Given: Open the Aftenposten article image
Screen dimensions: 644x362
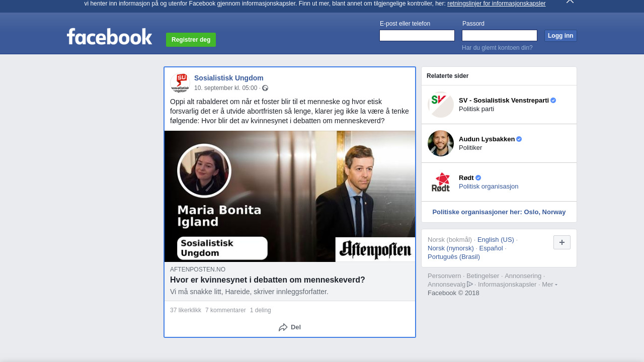Looking at the screenshot, I should [x=290, y=196].
